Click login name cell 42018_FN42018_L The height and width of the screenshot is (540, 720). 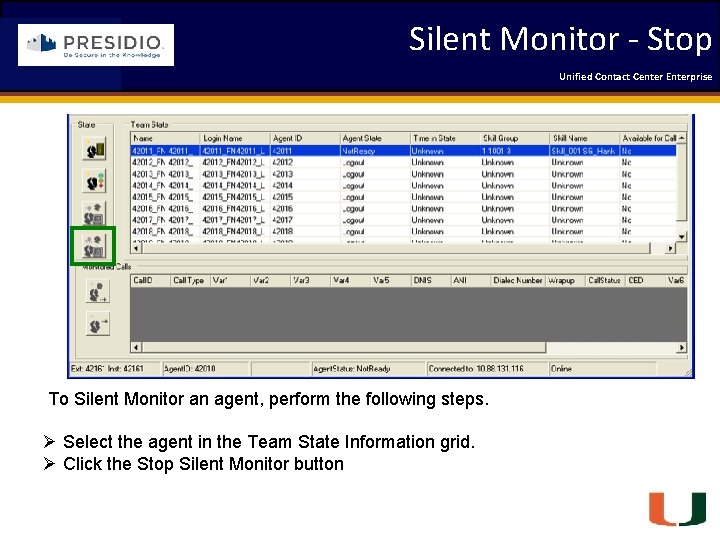[235, 232]
